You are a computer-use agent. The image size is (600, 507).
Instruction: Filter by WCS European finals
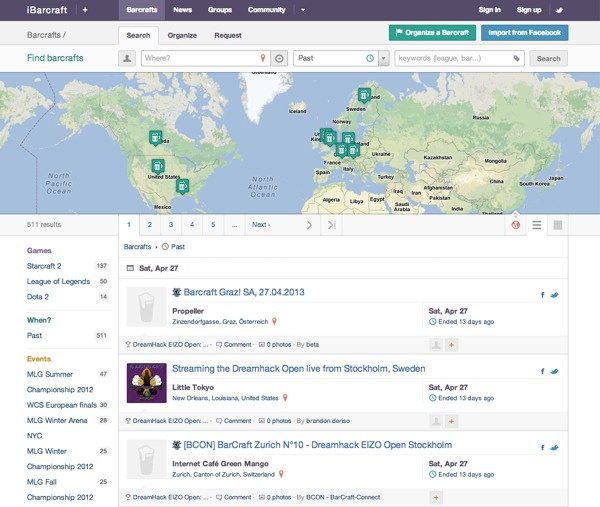(62, 405)
